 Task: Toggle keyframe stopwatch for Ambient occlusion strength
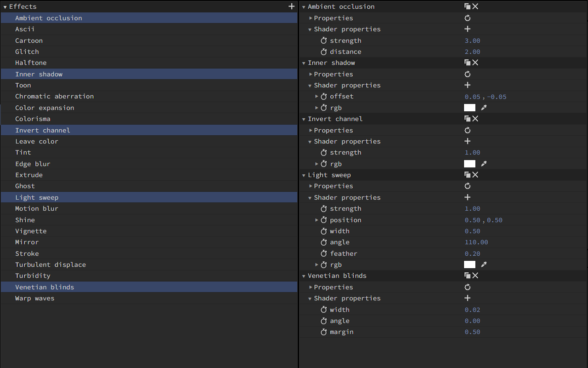324,40
